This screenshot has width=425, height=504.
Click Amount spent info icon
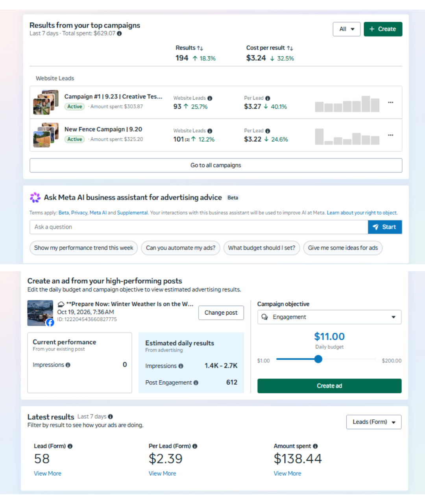pyautogui.click(x=315, y=447)
